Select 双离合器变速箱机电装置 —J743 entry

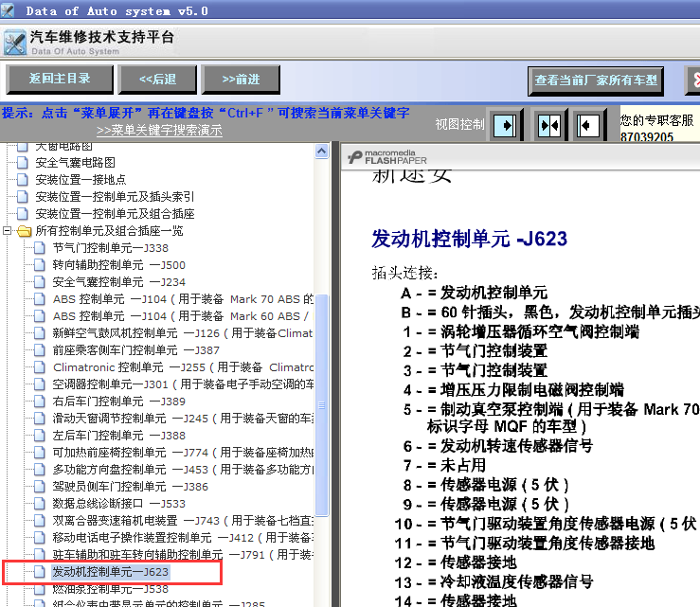[x=183, y=521]
